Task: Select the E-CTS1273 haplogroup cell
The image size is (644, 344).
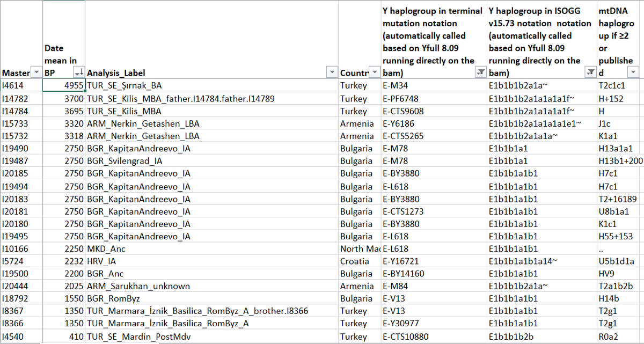Action: coord(434,211)
